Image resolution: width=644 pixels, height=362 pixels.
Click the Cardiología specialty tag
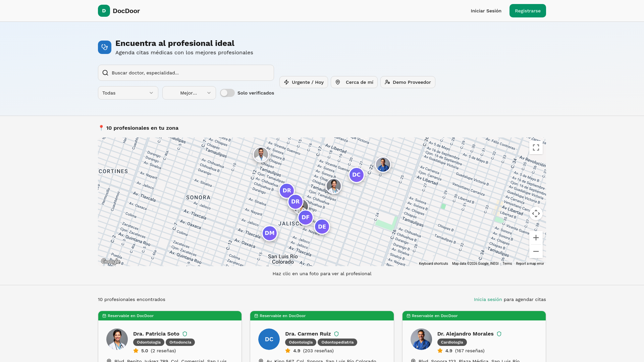coord(452,342)
